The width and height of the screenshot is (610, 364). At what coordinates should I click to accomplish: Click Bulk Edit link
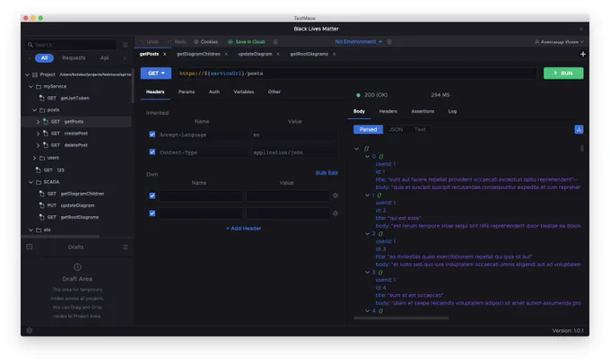tap(327, 173)
